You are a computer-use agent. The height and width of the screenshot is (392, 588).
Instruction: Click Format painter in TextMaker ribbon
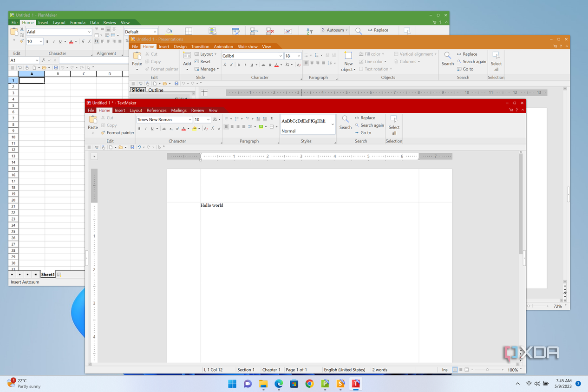coord(118,133)
